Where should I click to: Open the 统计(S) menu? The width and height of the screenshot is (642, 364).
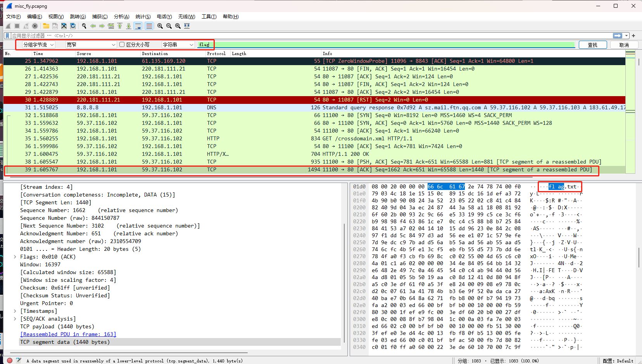143,16
